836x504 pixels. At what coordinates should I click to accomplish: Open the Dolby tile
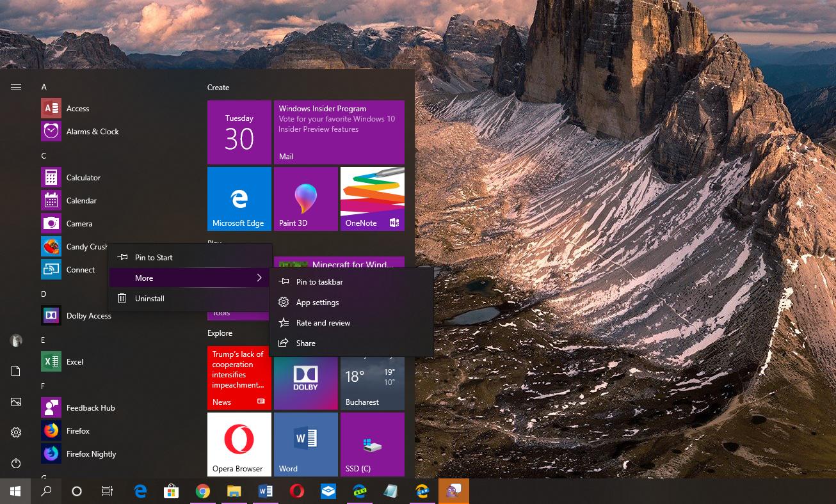point(306,383)
